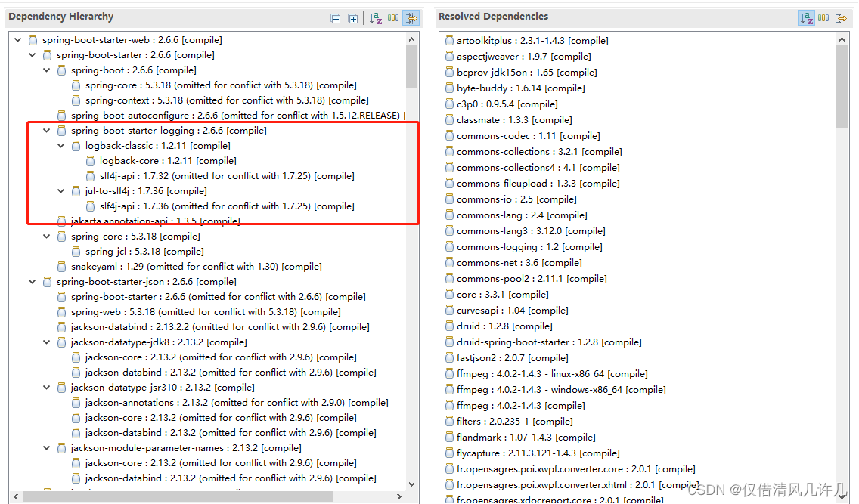The width and height of the screenshot is (859, 504).
Task: Click jar icon of spring-jcl : 5.3.18
Action: coord(76,252)
